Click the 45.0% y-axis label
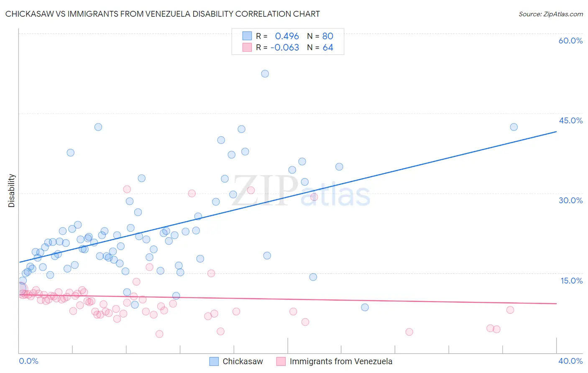Viewport: 588px width, 373px height. (570, 120)
